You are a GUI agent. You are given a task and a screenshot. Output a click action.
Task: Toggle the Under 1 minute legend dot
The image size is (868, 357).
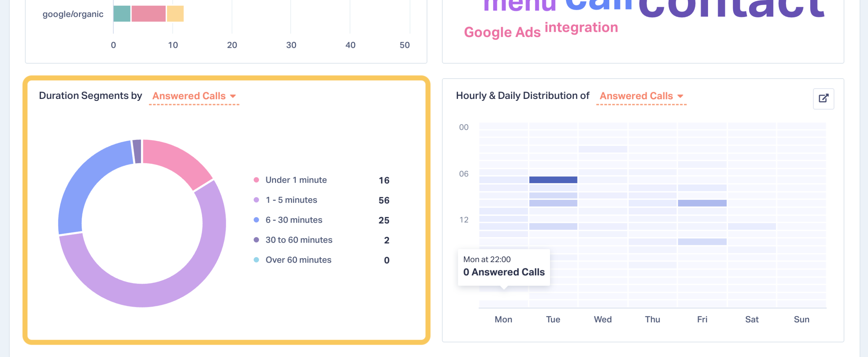256,180
